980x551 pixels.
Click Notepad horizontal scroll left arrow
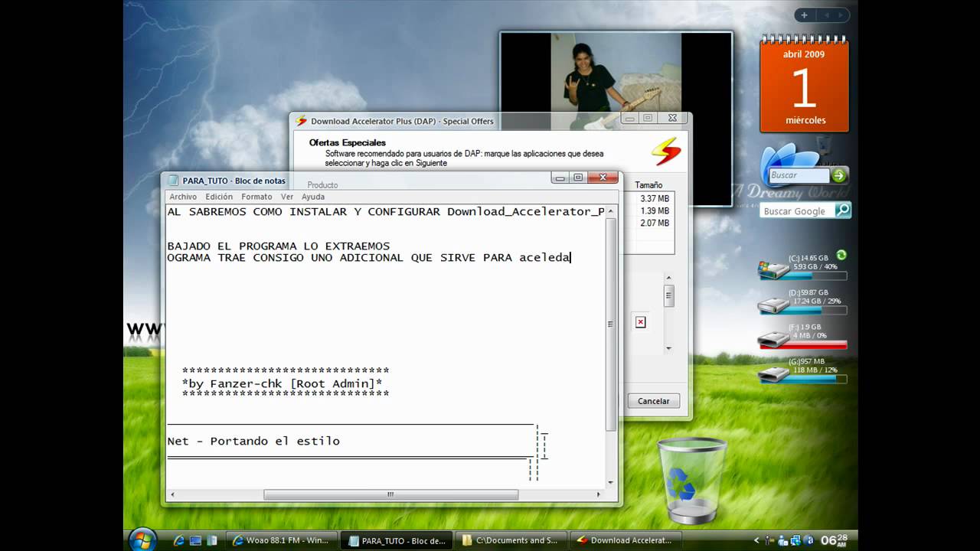(172, 494)
